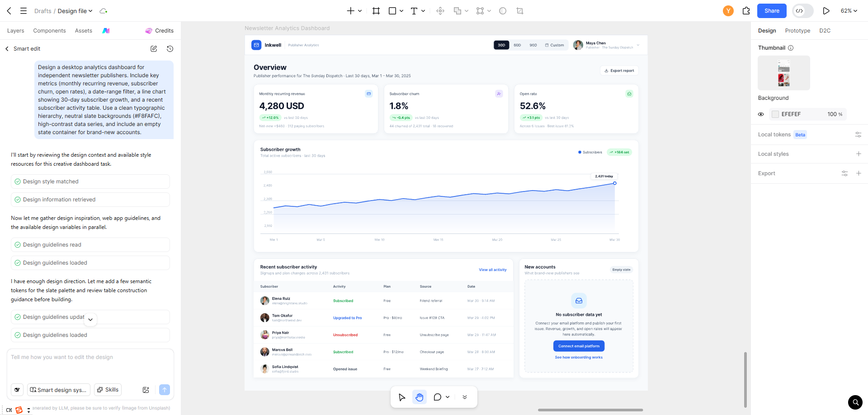The height and width of the screenshot is (415, 868).
Task: Select the Rectangle shape tool
Action: coord(392,11)
